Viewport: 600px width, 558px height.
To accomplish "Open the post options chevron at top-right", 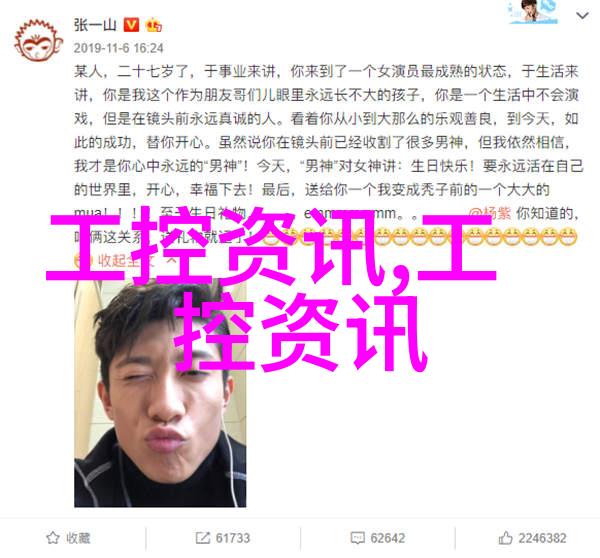I will point(582,16).
